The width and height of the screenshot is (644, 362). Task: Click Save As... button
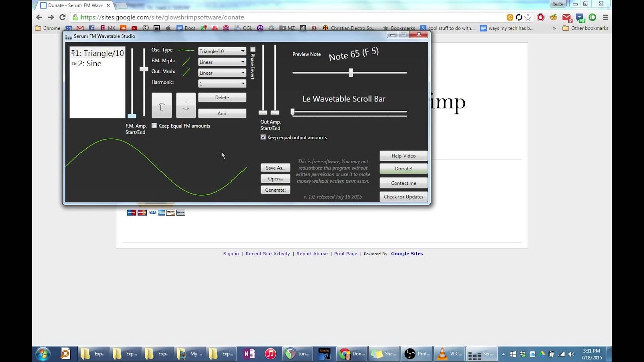[x=275, y=168]
